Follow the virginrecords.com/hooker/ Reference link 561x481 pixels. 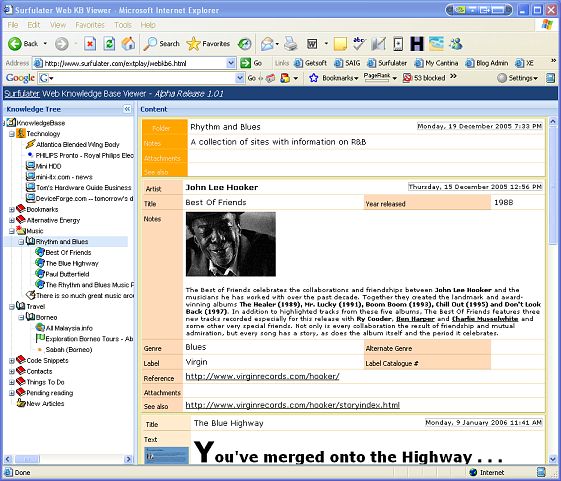262,376
